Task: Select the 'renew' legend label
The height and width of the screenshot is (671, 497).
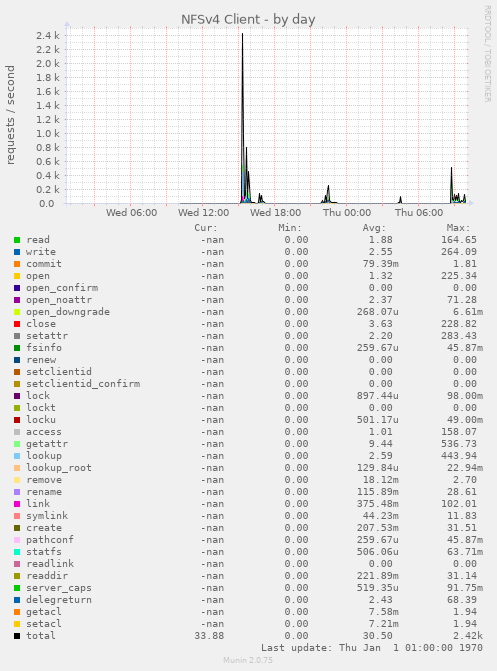Action: click(x=41, y=360)
